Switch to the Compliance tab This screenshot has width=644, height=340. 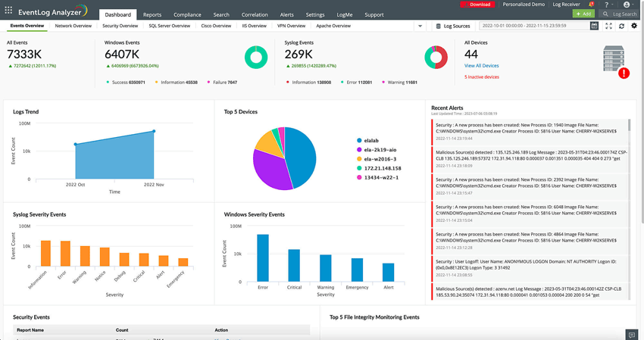coord(187,15)
